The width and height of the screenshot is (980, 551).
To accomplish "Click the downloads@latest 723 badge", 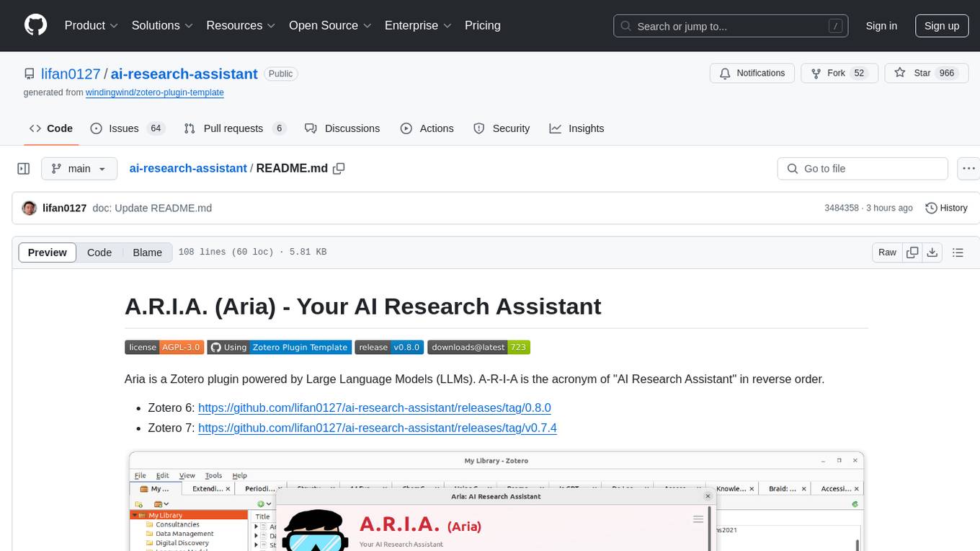I will [x=479, y=347].
